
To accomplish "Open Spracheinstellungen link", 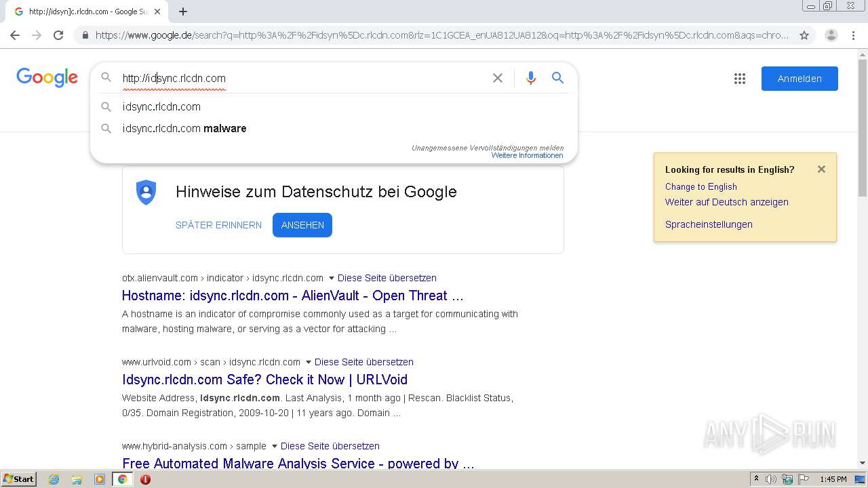I will 709,224.
